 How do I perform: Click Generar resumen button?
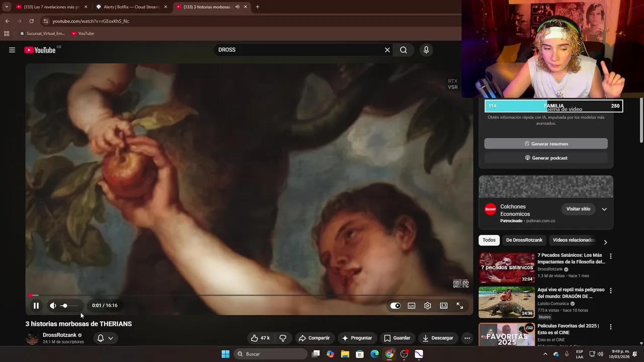(546, 144)
